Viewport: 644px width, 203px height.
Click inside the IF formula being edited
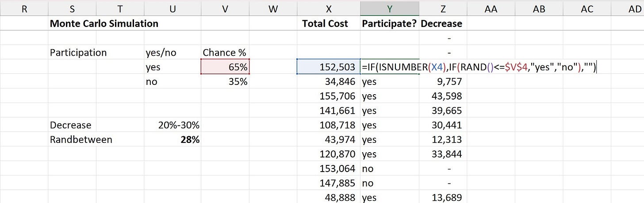479,67
